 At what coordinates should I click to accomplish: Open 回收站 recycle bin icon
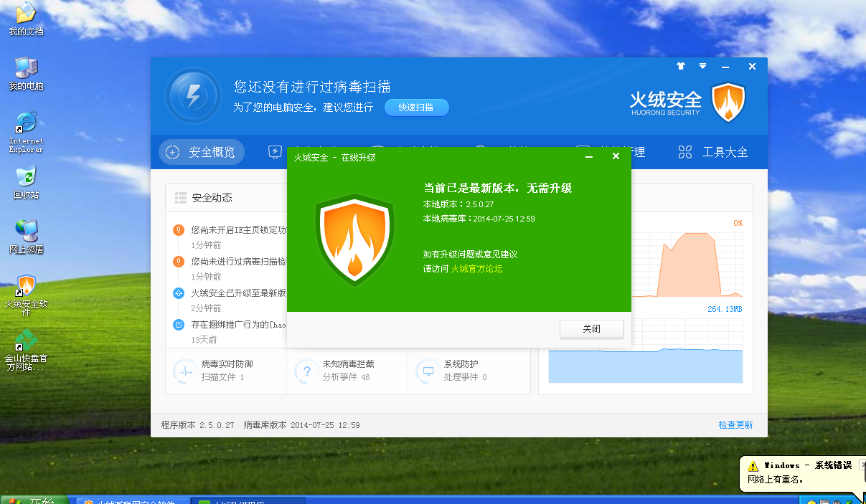click(x=27, y=182)
